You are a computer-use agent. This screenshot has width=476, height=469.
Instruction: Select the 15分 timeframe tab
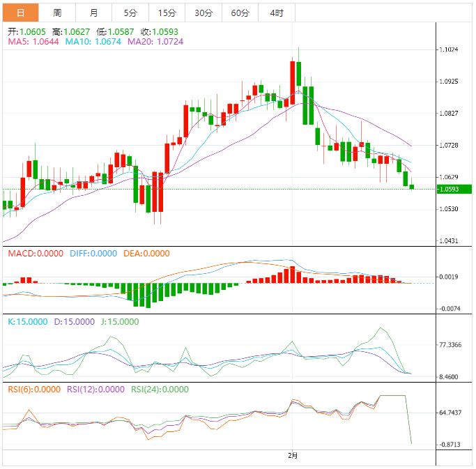(x=167, y=13)
